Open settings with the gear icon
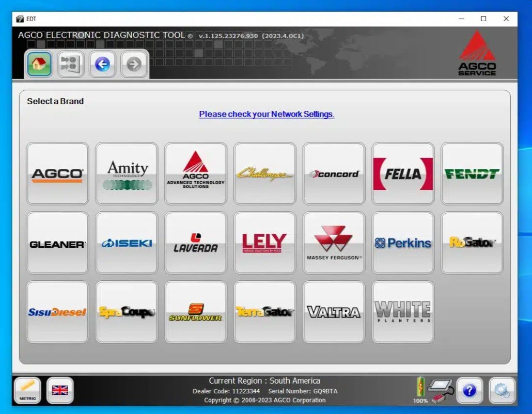 coord(502,390)
